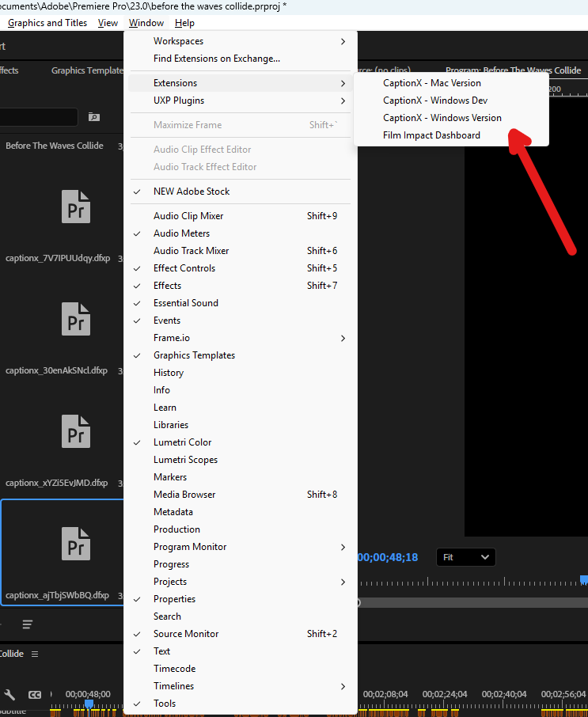Open the Workspaces submenu

(x=240, y=41)
